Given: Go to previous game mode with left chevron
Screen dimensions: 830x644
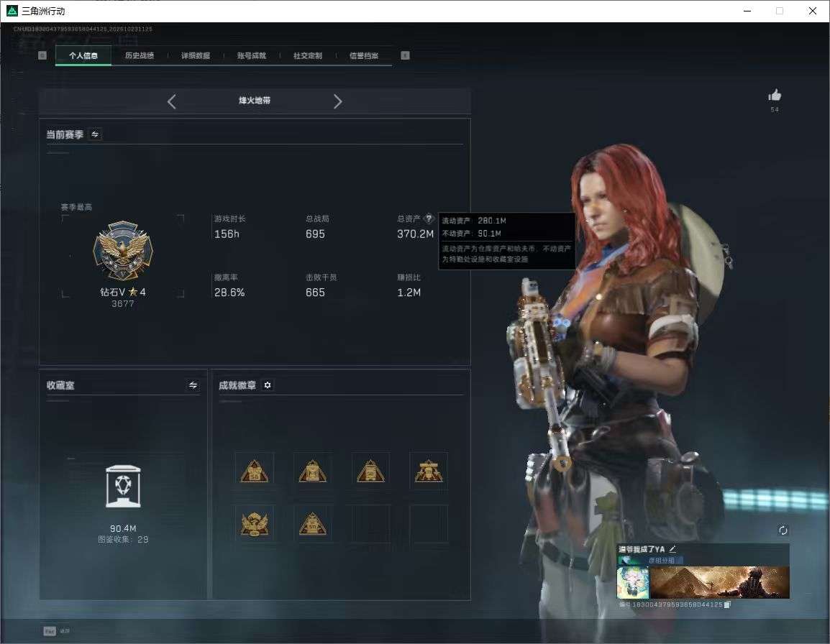Looking at the screenshot, I should pos(171,101).
